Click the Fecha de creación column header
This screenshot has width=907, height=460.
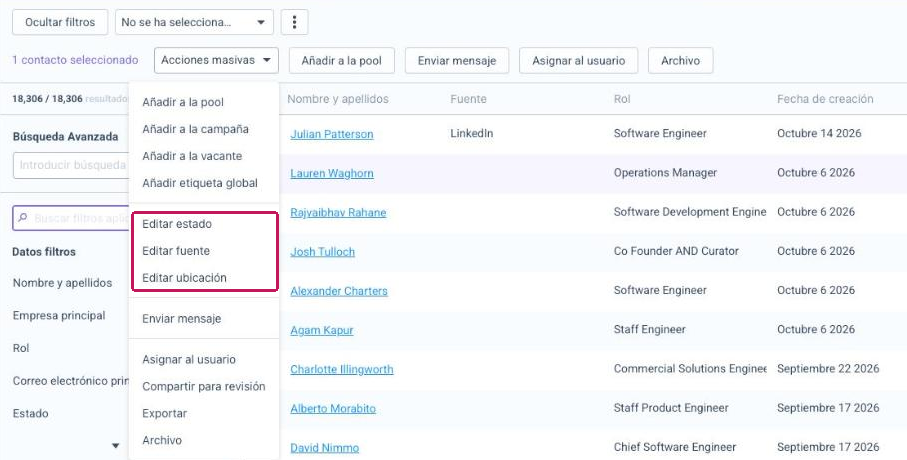[x=825, y=100]
